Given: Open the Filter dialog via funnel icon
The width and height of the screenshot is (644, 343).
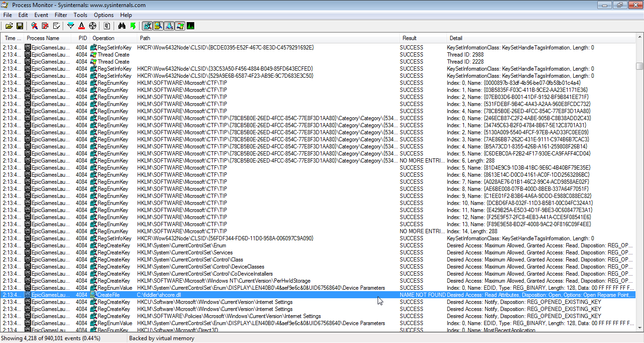Looking at the screenshot, I should (x=71, y=25).
